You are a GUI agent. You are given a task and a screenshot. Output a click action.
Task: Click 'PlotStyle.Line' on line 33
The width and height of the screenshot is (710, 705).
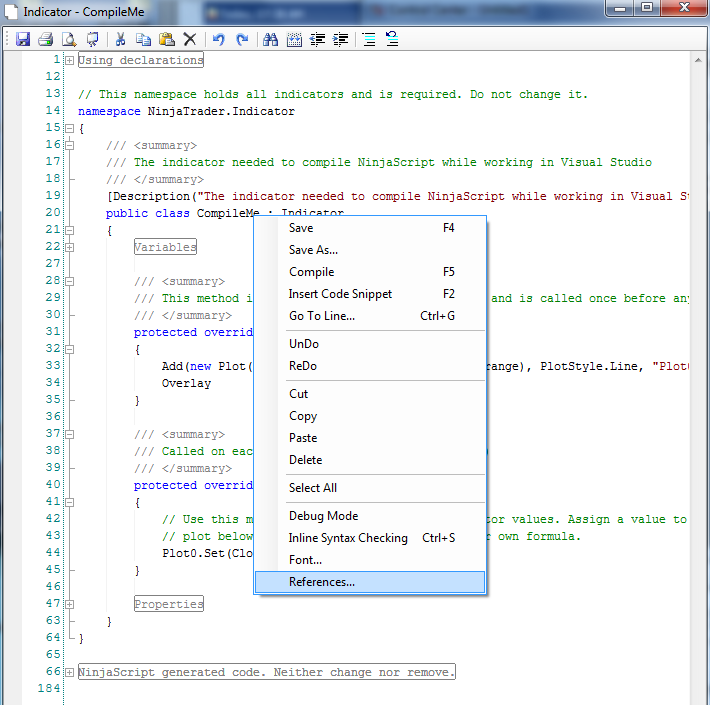pos(589,366)
